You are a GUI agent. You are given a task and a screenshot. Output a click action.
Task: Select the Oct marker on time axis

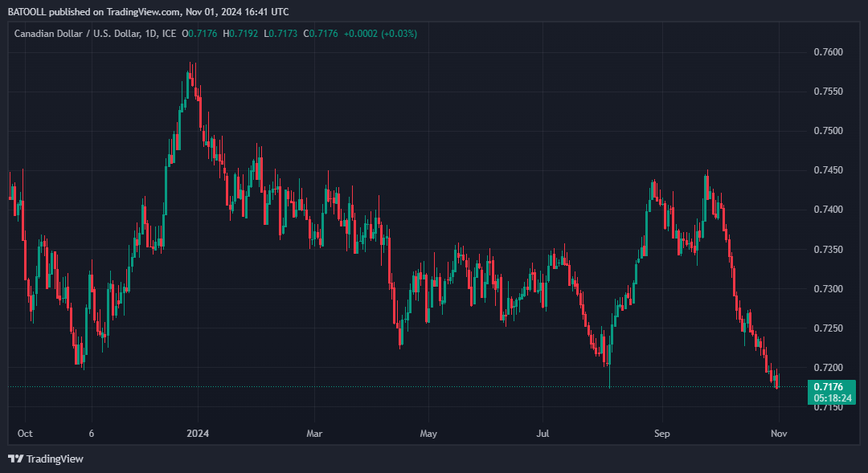25,434
